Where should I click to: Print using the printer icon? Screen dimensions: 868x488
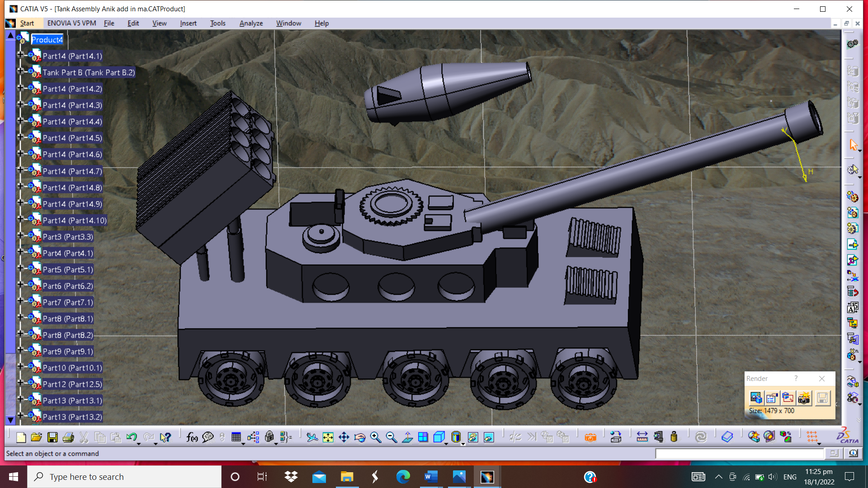point(68,437)
